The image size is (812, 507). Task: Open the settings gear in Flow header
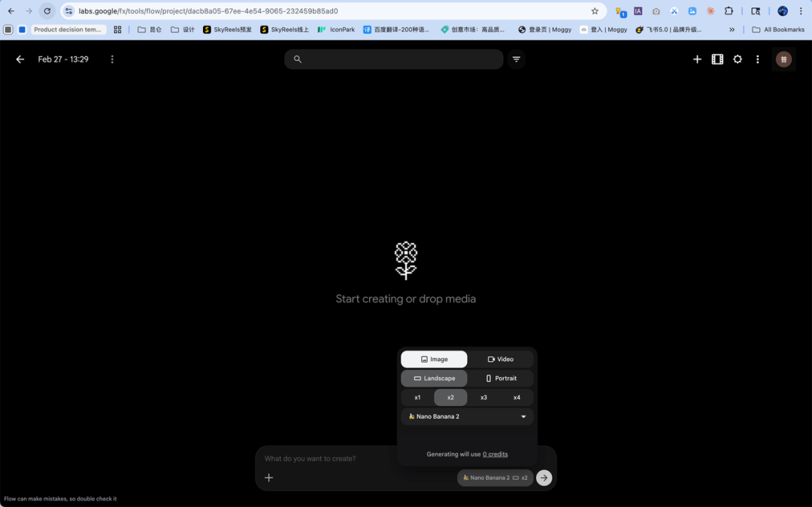738,59
